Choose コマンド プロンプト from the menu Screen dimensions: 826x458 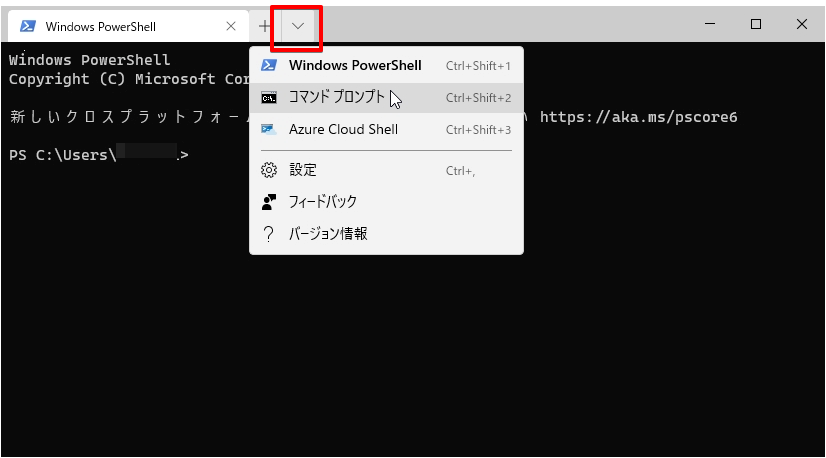386,98
